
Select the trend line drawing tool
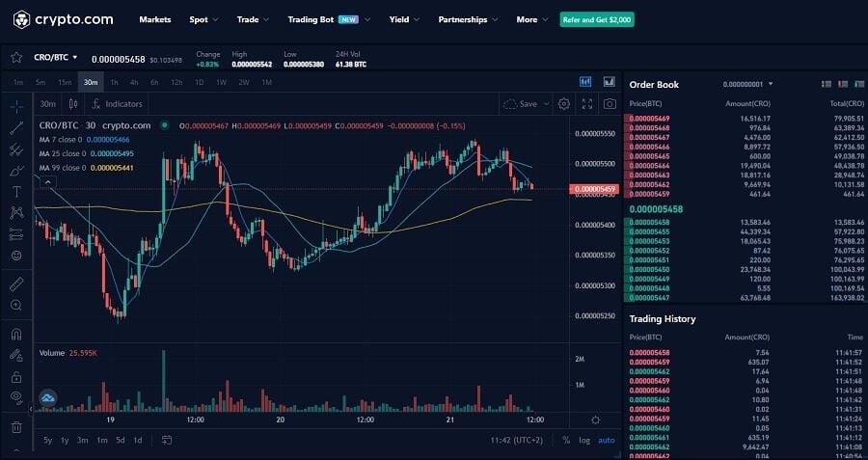coord(16,128)
